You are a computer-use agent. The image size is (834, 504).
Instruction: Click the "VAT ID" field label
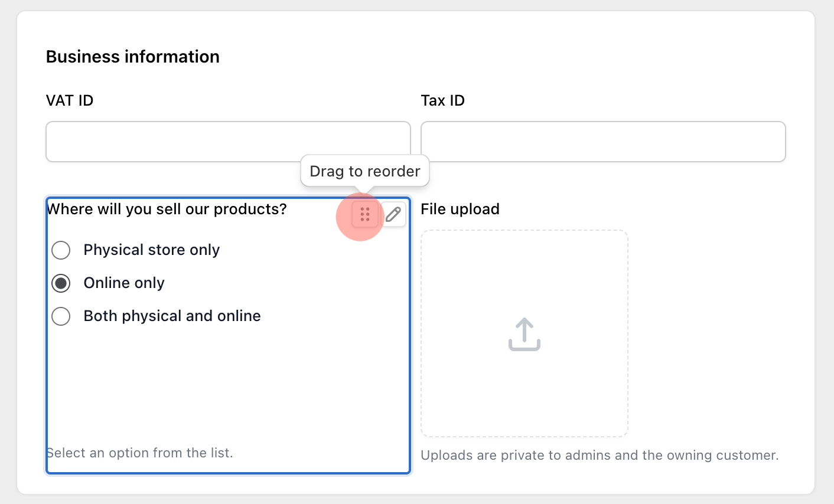[69, 100]
